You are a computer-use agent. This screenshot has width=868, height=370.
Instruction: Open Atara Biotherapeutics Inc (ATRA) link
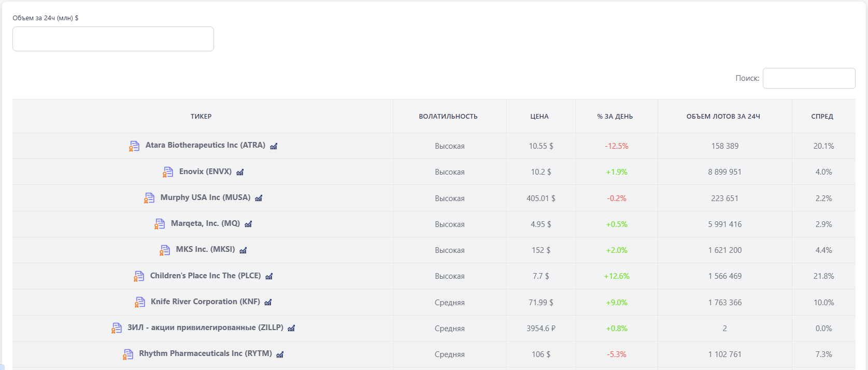(x=205, y=145)
